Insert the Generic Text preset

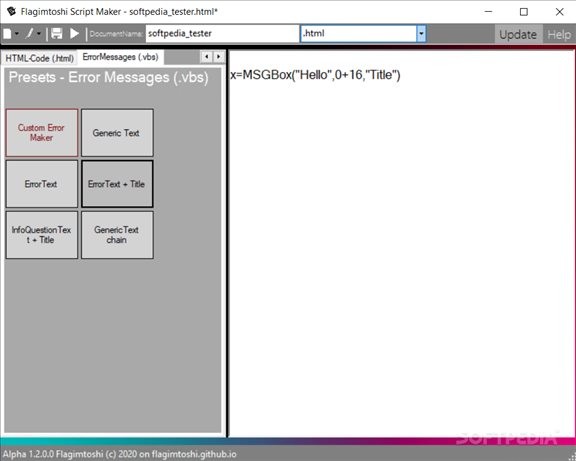pos(117,133)
